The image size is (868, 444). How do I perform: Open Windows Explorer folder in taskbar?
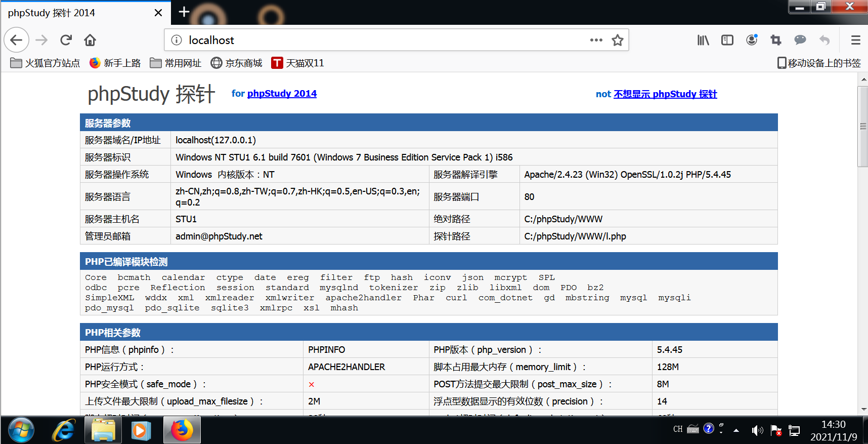103,430
